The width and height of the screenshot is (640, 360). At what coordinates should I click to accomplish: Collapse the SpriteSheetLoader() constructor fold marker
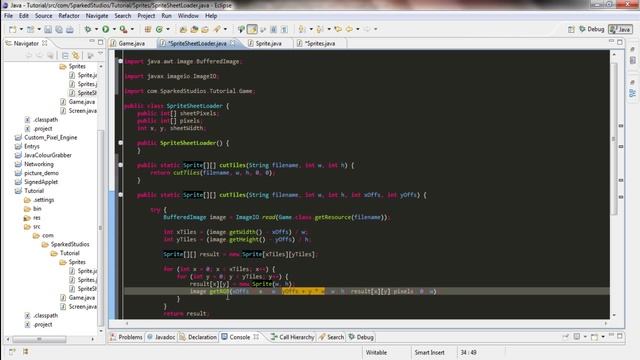click(x=120, y=143)
